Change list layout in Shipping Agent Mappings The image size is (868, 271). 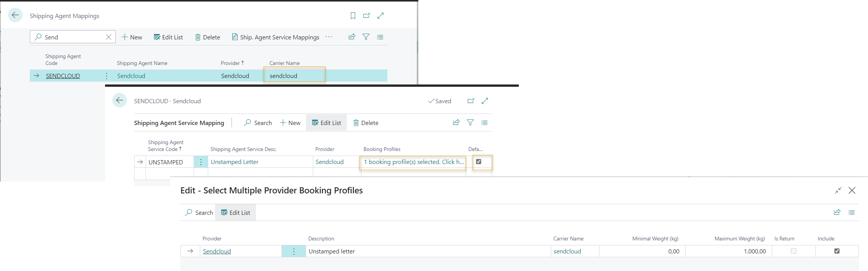click(380, 37)
